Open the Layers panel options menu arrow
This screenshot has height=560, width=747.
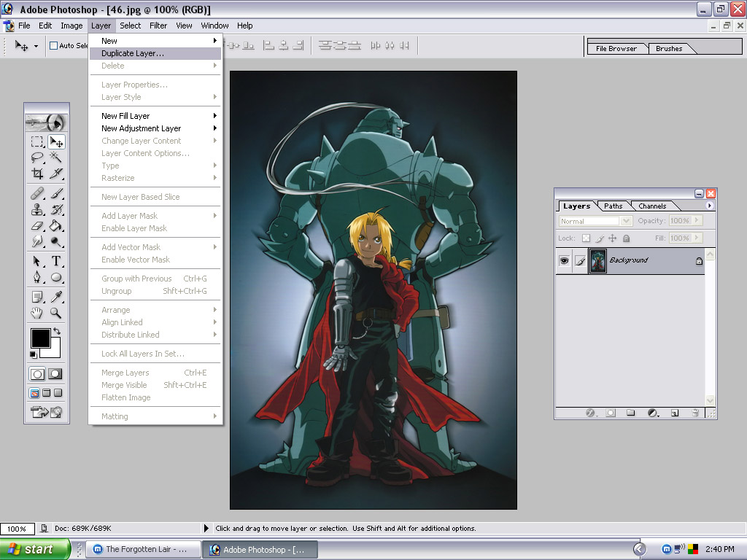click(709, 206)
